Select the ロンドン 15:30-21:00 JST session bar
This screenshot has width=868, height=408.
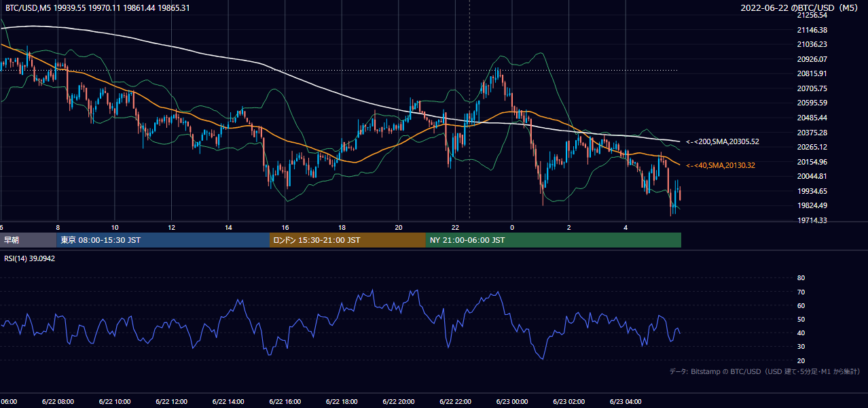pyautogui.click(x=348, y=240)
